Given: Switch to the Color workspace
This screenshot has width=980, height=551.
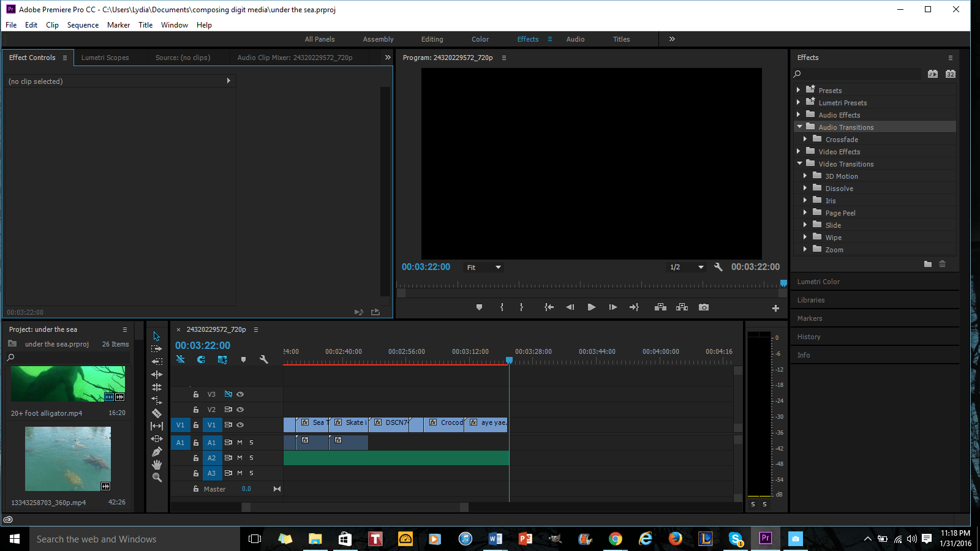Looking at the screenshot, I should [x=480, y=39].
